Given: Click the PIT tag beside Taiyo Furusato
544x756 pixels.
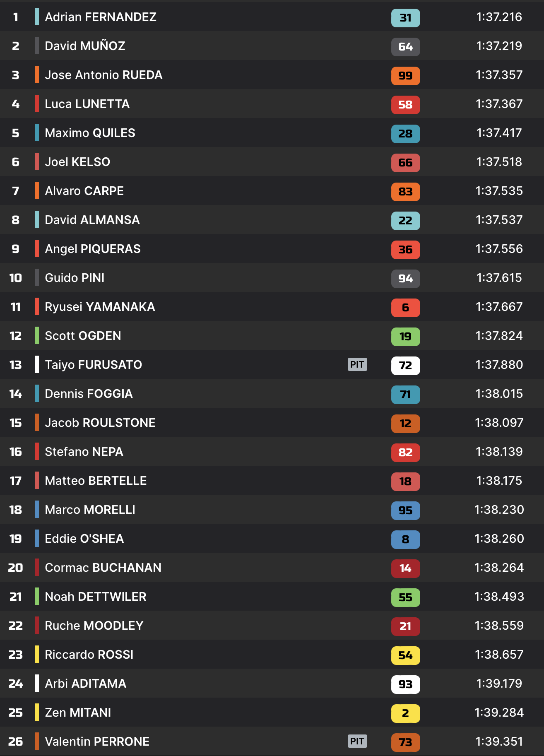Looking at the screenshot, I should (357, 364).
